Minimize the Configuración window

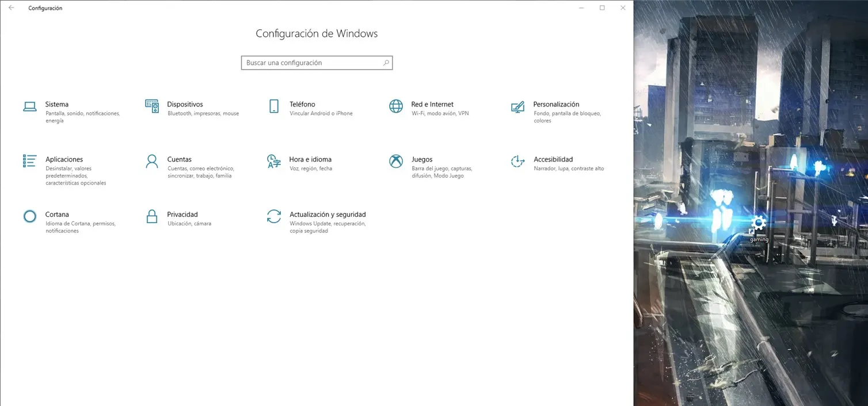click(x=581, y=8)
